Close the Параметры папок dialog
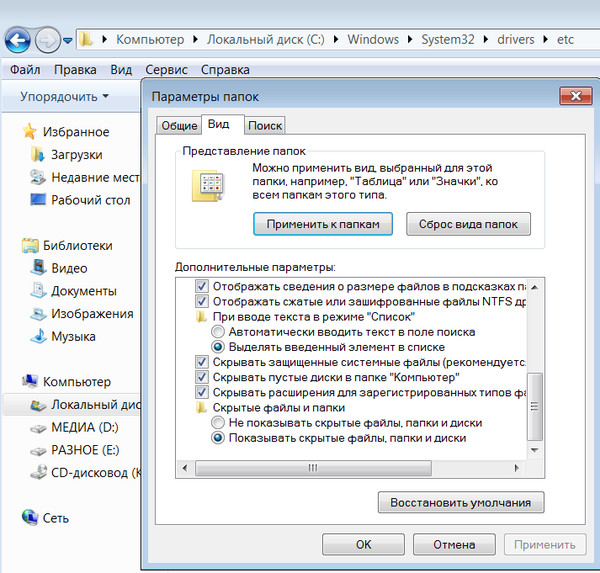This screenshot has height=573, width=600. (x=576, y=96)
